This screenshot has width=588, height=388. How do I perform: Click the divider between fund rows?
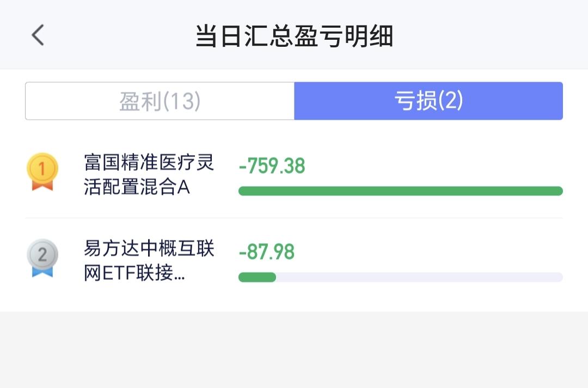(x=294, y=218)
